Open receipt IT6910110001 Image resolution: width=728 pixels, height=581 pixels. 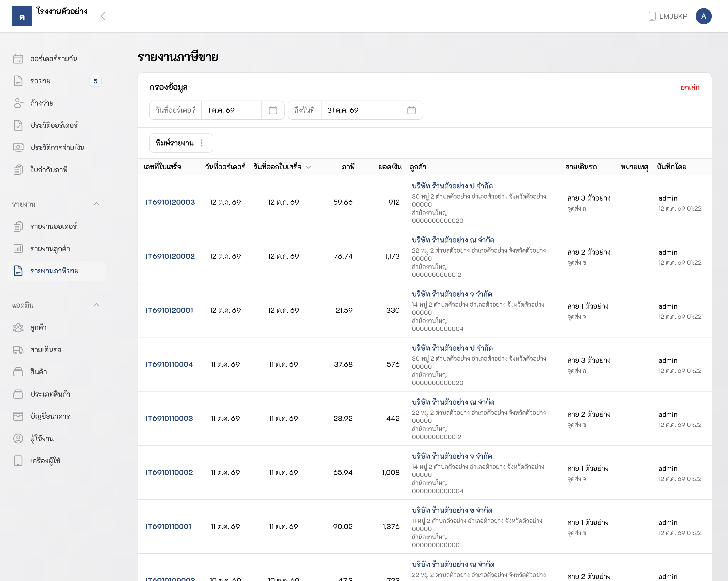pyautogui.click(x=168, y=526)
